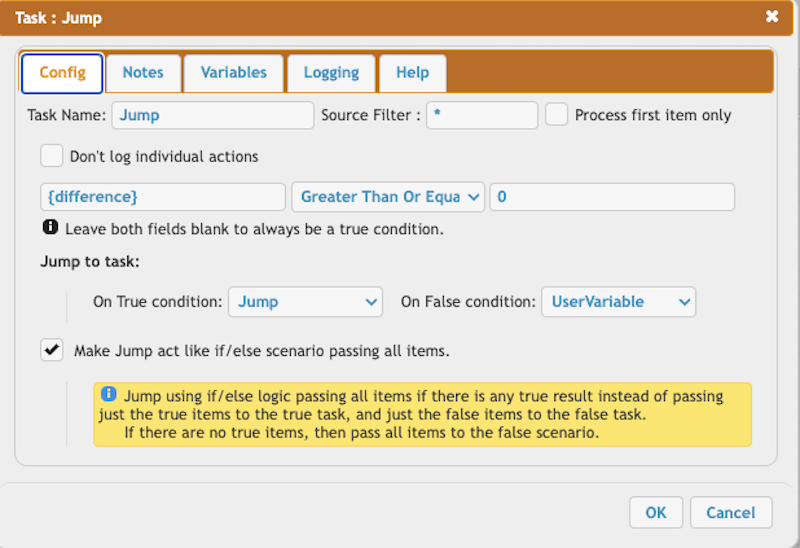Click chevron arrow of On False condition dropdown
The height and width of the screenshot is (548, 800).
pos(685,302)
